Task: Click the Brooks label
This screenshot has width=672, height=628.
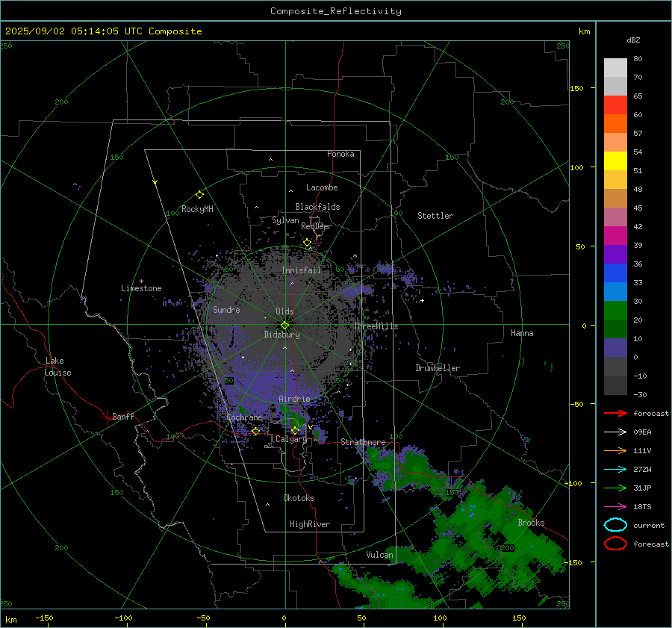Action: pos(531,523)
